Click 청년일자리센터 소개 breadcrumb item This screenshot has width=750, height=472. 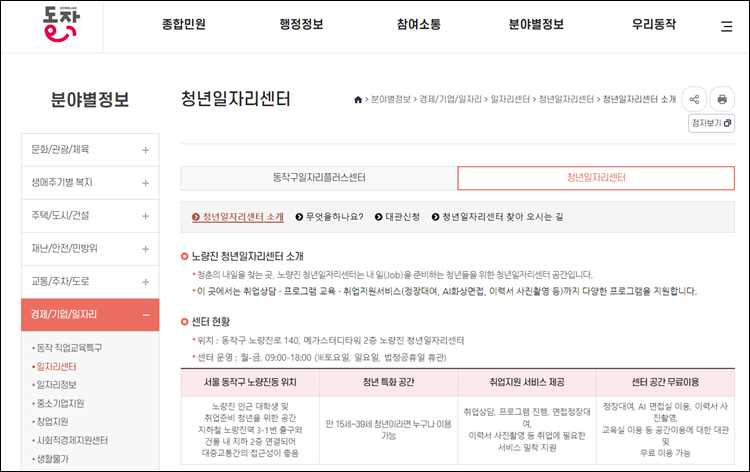click(640, 99)
